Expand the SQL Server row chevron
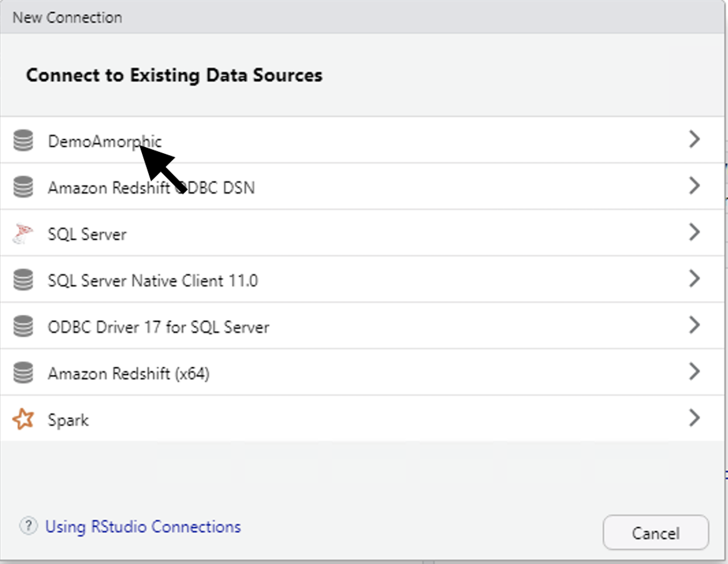Viewport: 728px width, 564px height. pyautogui.click(x=695, y=232)
